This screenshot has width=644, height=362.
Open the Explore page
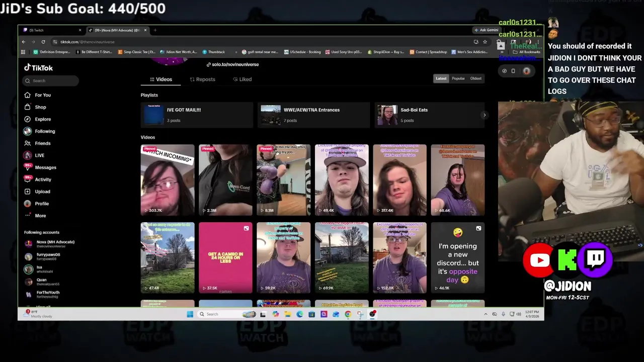pyautogui.click(x=38, y=119)
